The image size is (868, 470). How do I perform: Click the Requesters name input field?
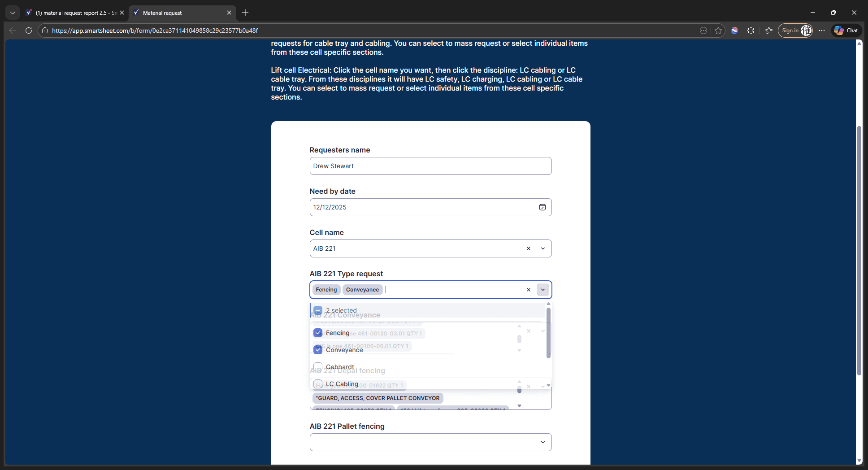430,166
